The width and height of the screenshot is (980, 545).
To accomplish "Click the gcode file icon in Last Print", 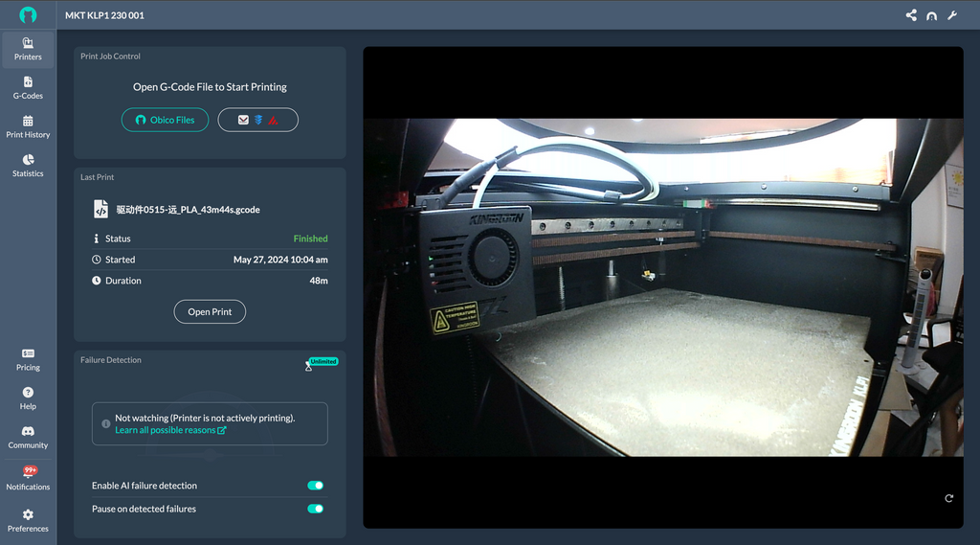I will coord(100,209).
